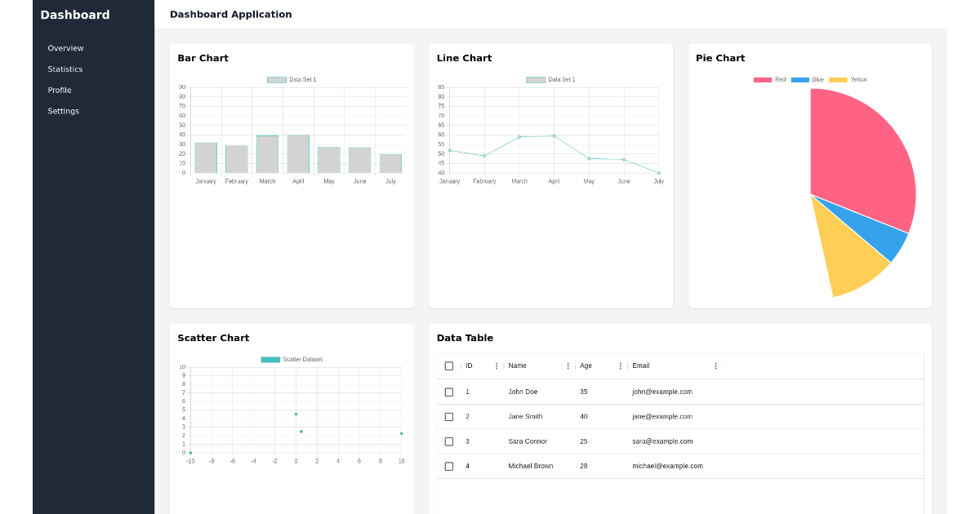980x514 pixels.
Task: Click the Yellow color swatch in pie legend
Action: (x=840, y=79)
